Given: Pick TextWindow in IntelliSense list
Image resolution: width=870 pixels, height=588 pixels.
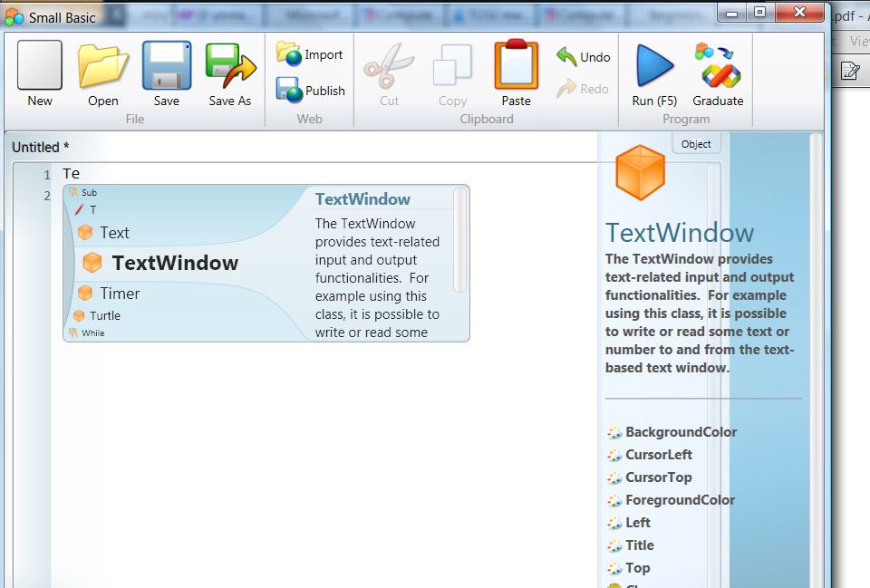Looking at the screenshot, I should click(x=161, y=263).
